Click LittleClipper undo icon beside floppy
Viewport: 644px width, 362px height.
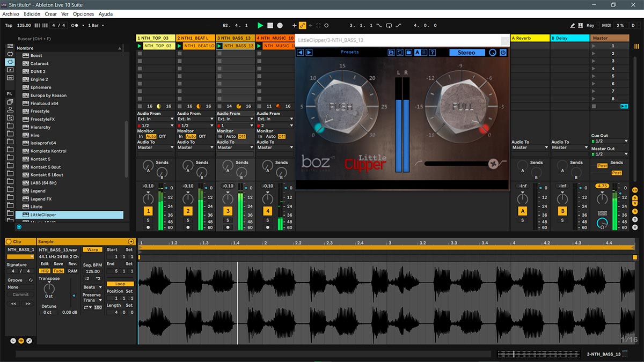point(400,53)
